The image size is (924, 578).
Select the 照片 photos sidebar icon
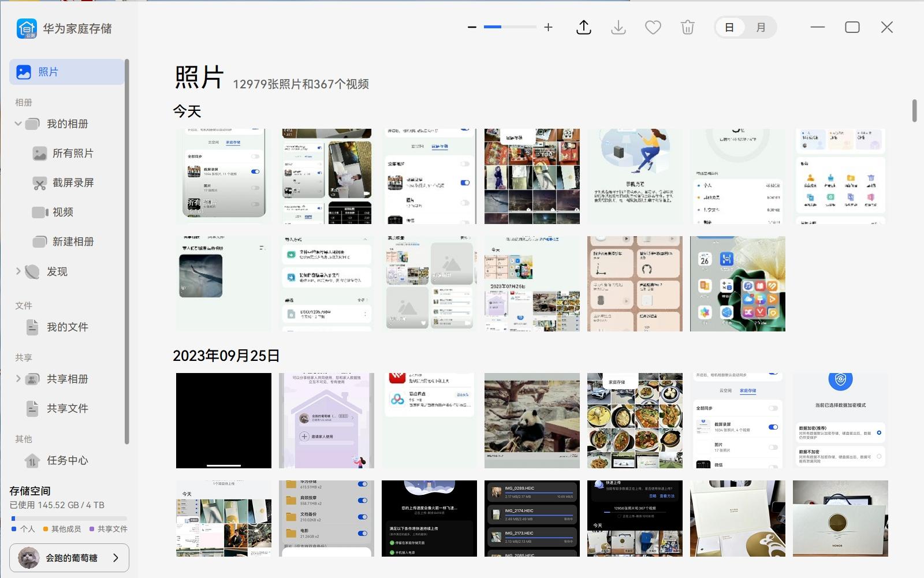coord(23,72)
